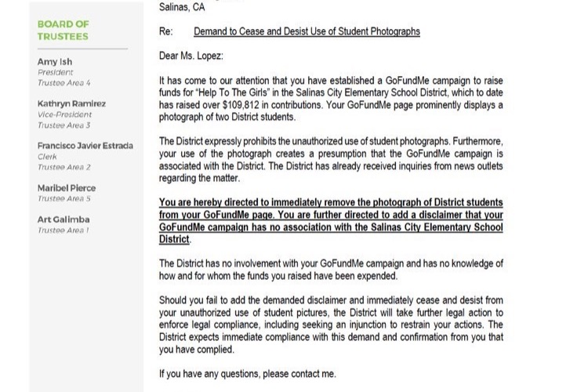The width and height of the screenshot is (588, 392).
Task: Click the bold underlined 'You are hereby directed' paragraph
Action: (x=331, y=221)
